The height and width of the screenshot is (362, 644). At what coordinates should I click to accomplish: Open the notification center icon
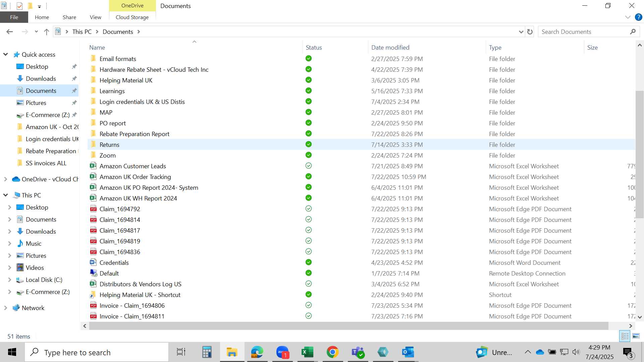[628, 352]
